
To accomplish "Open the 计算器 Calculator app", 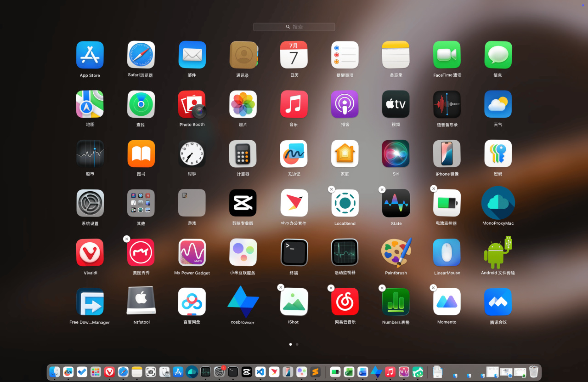I will point(243,154).
